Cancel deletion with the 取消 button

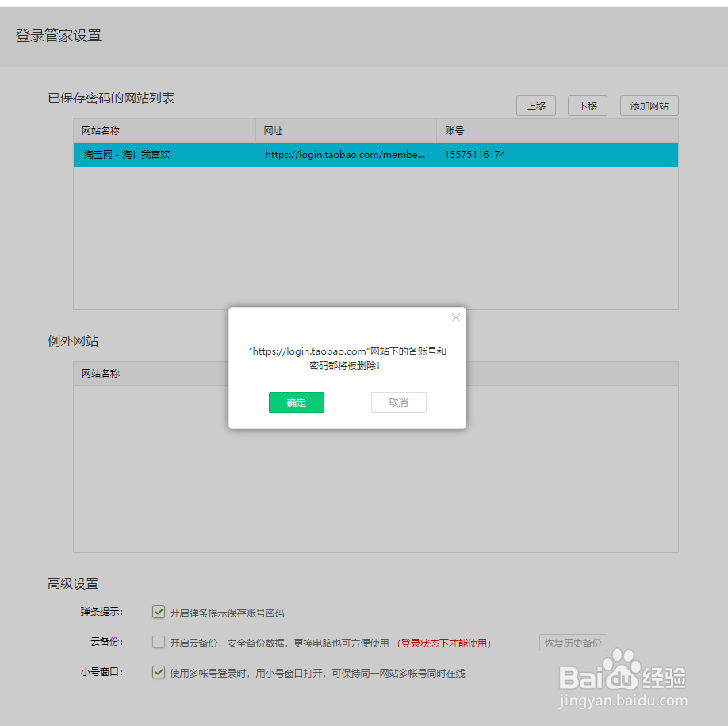(x=398, y=402)
